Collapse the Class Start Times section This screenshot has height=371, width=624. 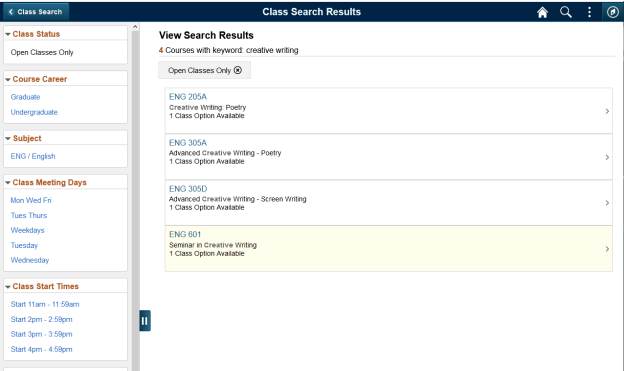coord(8,287)
